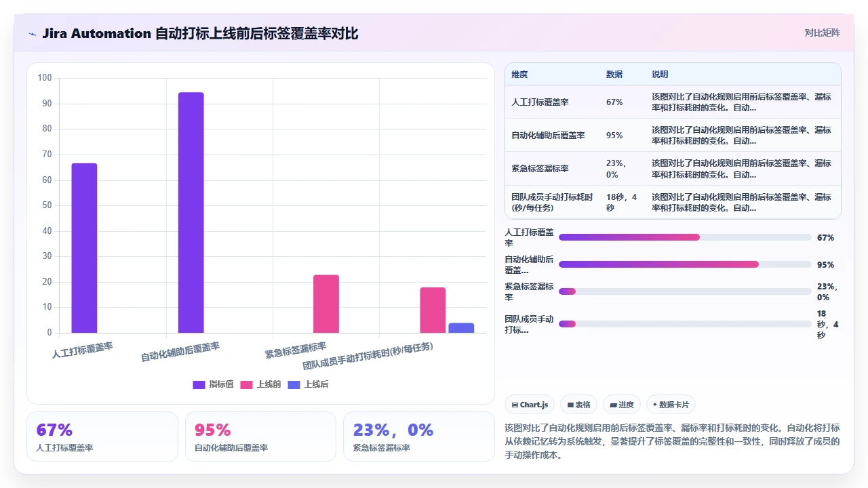Click the 进度 chip
The height and width of the screenshot is (488, 868).
click(622, 405)
